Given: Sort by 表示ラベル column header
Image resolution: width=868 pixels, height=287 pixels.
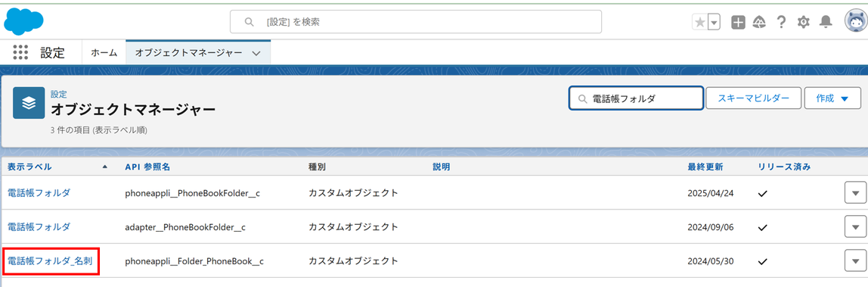Looking at the screenshot, I should 29,166.
